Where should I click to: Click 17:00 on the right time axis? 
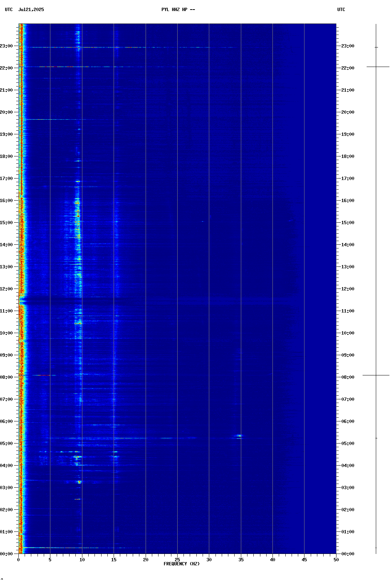348,179
